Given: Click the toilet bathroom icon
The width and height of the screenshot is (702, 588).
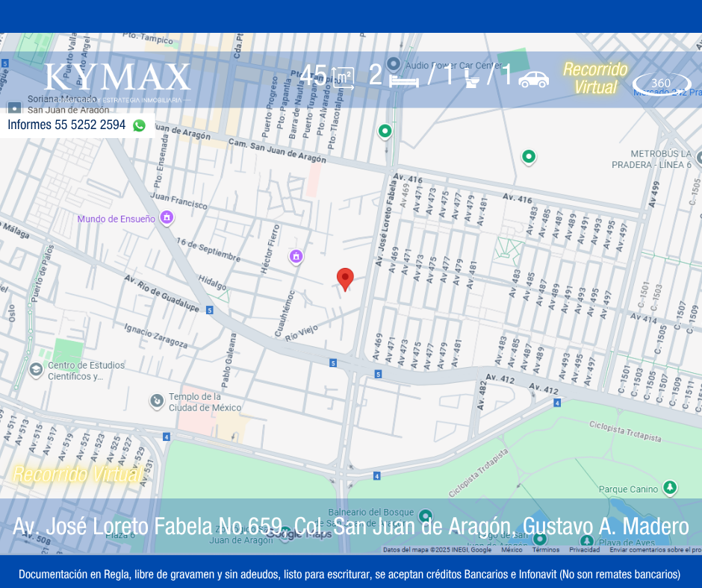Looking at the screenshot, I should coord(470,78).
